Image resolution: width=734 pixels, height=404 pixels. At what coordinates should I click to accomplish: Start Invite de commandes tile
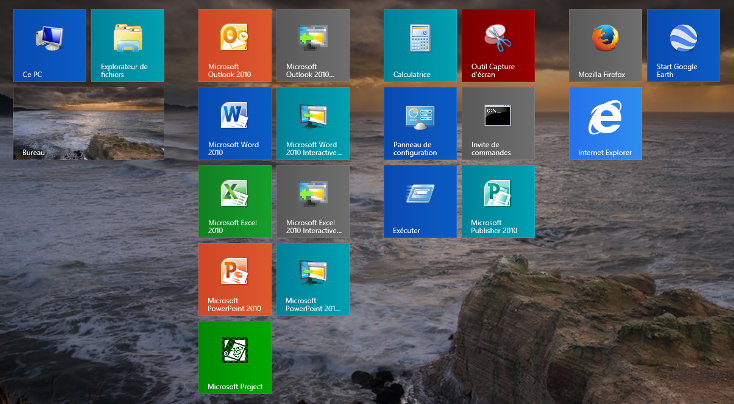point(499,124)
